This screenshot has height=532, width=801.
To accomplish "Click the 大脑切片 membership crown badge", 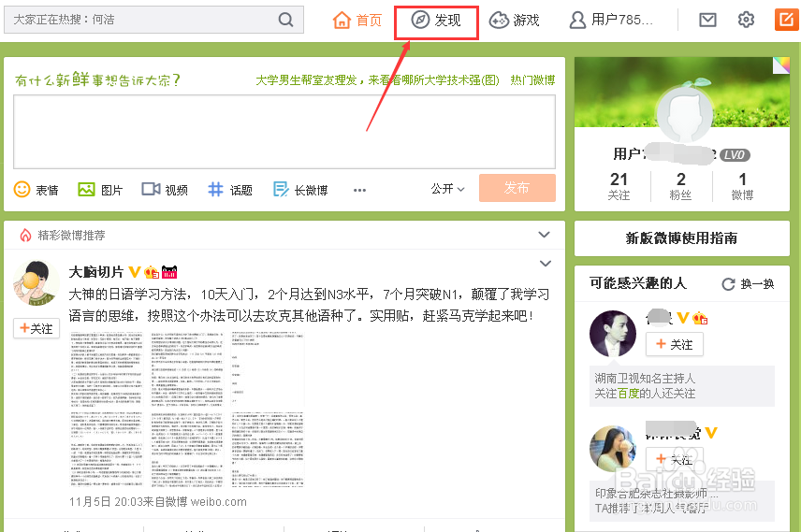I will [x=152, y=272].
